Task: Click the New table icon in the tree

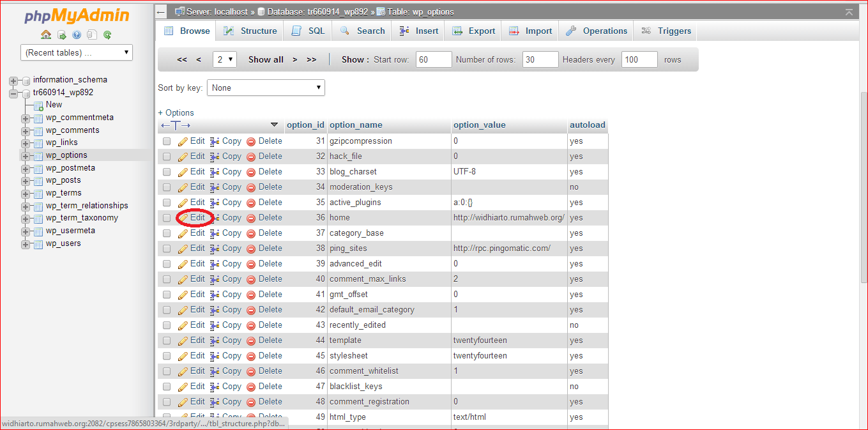Action: click(38, 105)
